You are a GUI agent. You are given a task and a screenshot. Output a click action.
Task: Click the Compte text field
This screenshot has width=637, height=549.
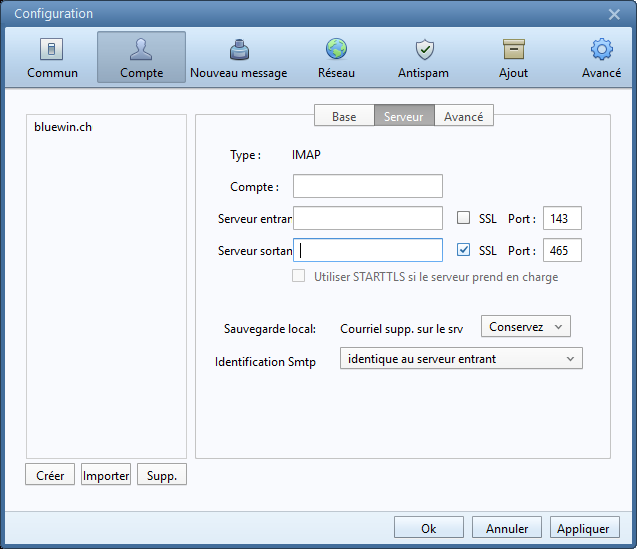(367, 187)
